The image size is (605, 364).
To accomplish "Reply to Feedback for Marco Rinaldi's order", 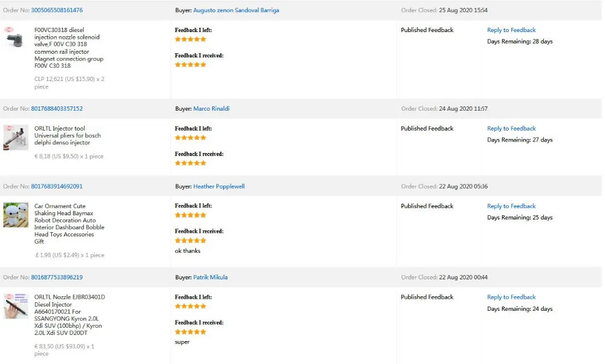I will coord(511,129).
